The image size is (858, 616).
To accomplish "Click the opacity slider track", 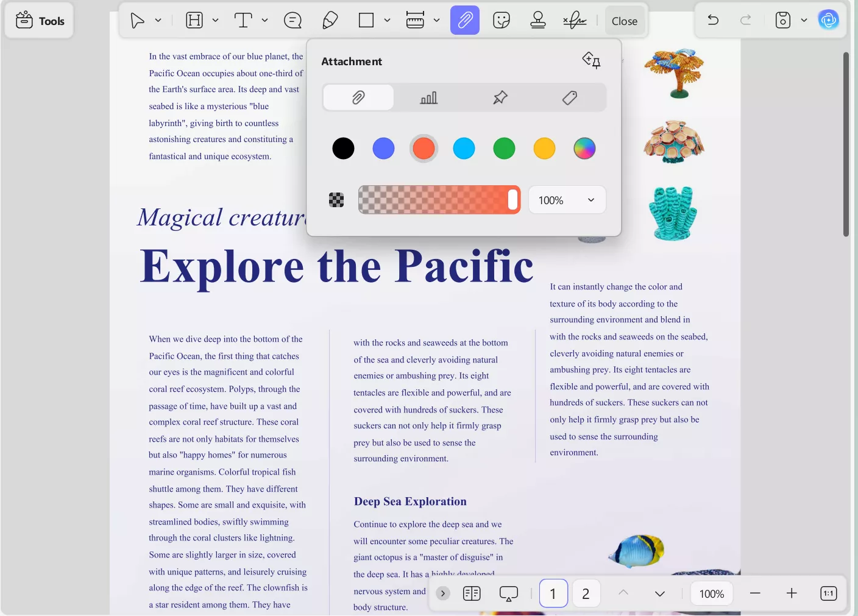I will (x=439, y=200).
